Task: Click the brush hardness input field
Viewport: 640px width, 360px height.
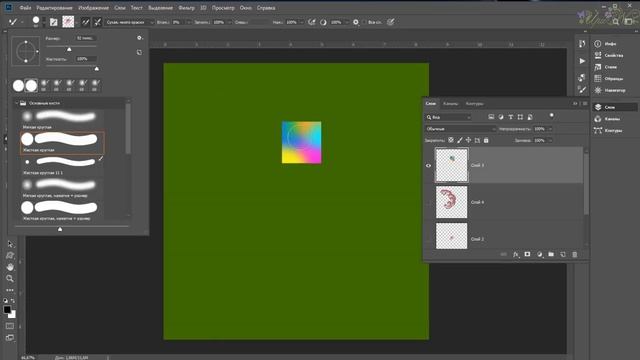Action: pyautogui.click(x=86, y=59)
